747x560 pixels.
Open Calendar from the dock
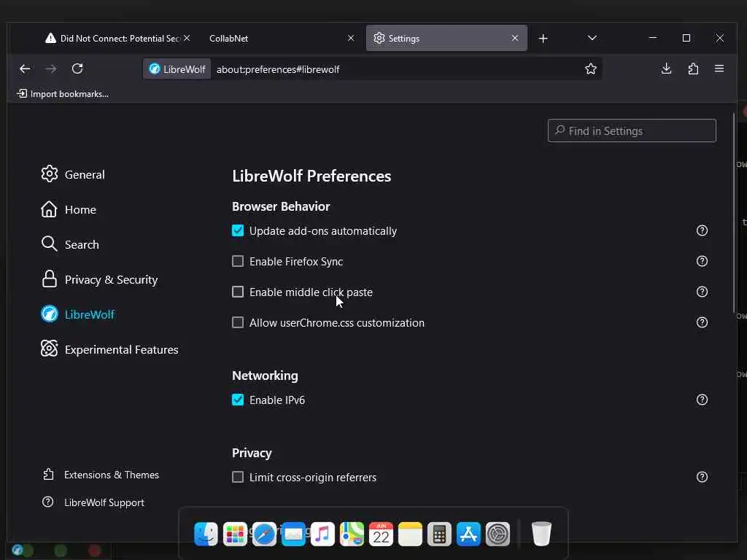click(x=381, y=534)
